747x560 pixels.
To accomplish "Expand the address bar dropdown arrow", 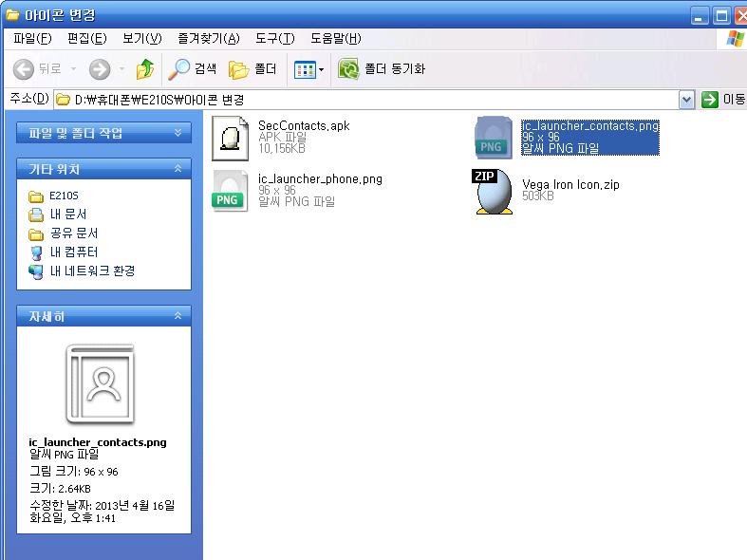I will click(x=687, y=100).
